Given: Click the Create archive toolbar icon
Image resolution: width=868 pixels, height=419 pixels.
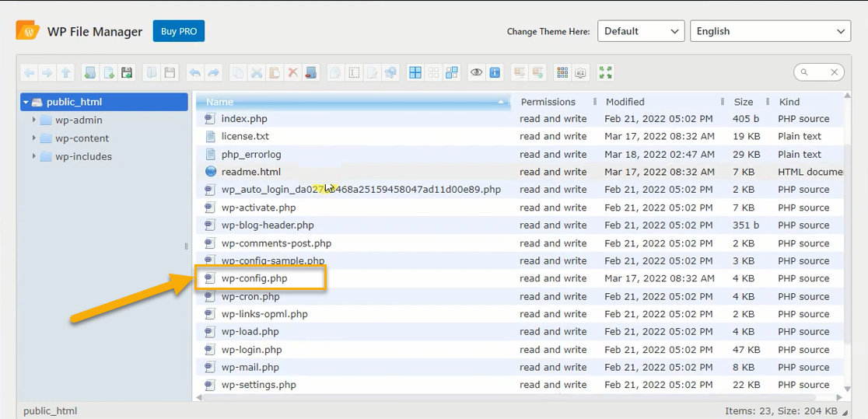Looking at the screenshot, I should coord(537,72).
